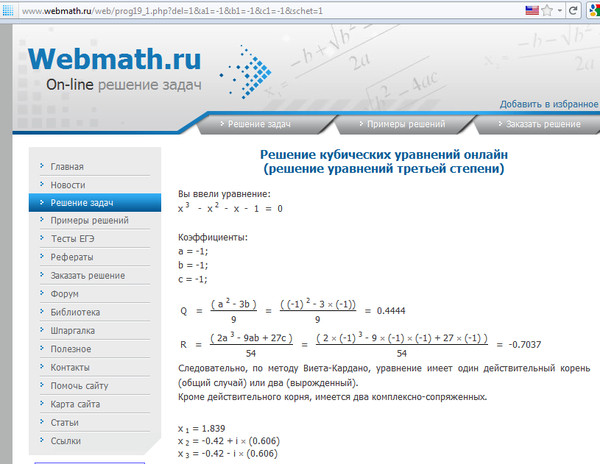Open 'Карта сайта' sidebar item
The image size is (600, 464).
coord(75,404)
